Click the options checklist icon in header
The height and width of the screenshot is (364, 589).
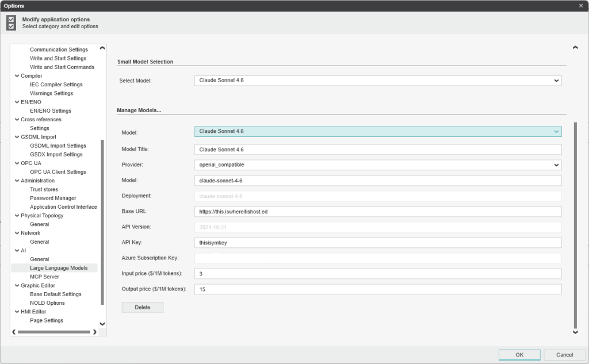point(12,22)
